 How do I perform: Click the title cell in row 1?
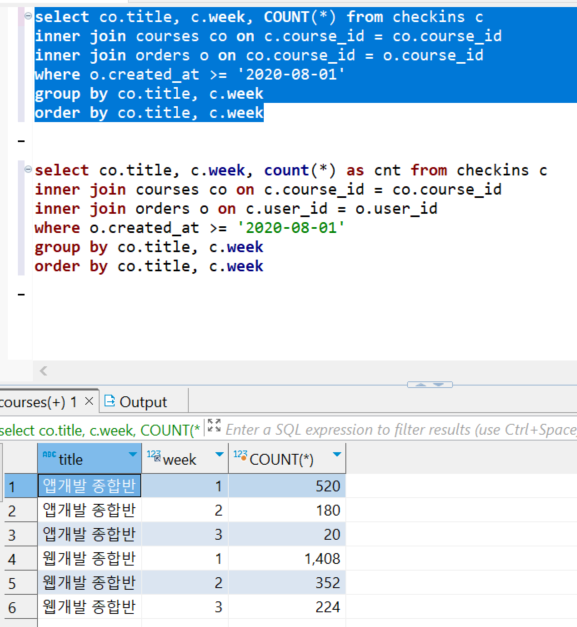(90, 486)
